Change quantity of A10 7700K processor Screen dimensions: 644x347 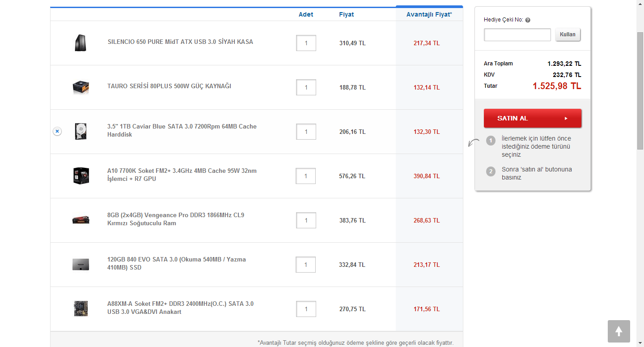306,176
